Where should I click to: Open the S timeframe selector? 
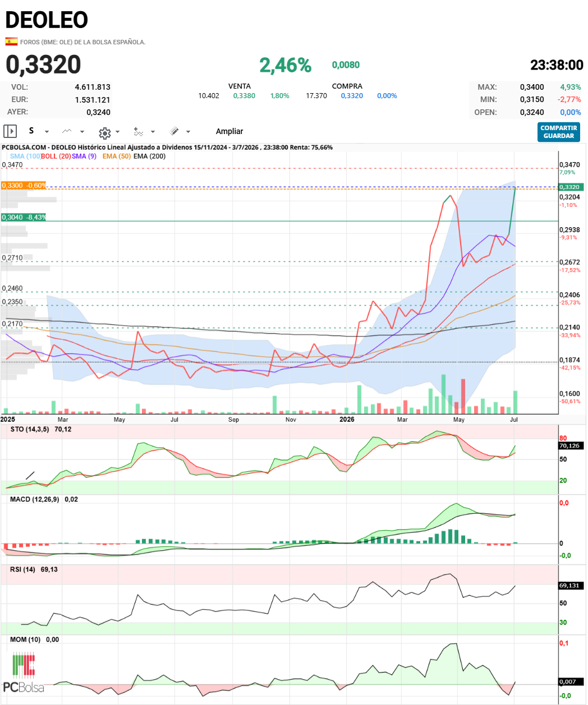pos(31,131)
